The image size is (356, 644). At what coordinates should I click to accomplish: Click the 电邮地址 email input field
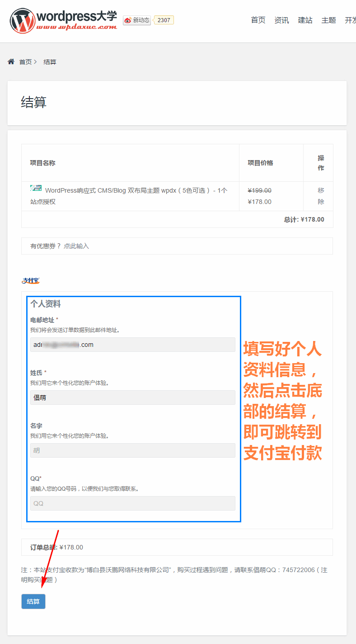pyautogui.click(x=133, y=345)
